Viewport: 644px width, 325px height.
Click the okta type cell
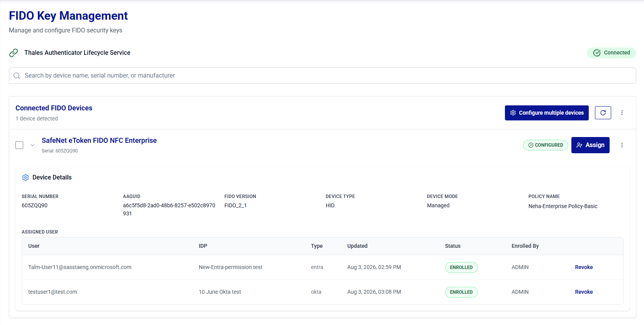pos(316,292)
